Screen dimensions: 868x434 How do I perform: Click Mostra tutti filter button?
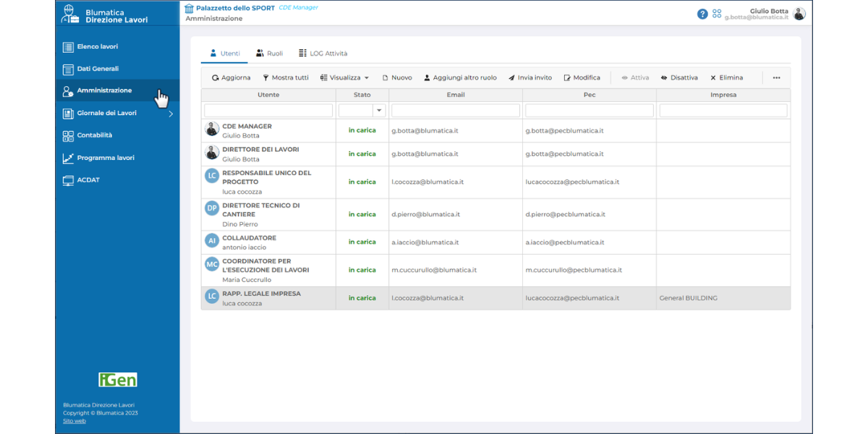285,77
